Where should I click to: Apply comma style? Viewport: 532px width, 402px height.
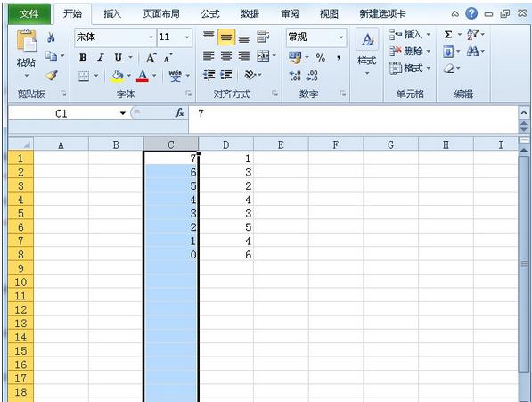(x=339, y=58)
